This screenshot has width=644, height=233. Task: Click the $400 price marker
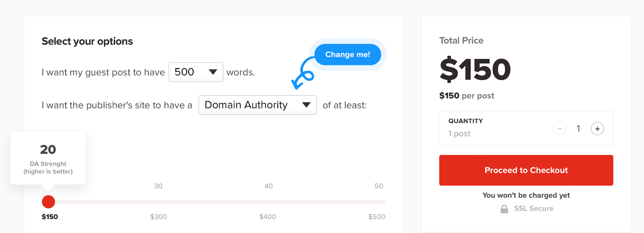click(268, 217)
